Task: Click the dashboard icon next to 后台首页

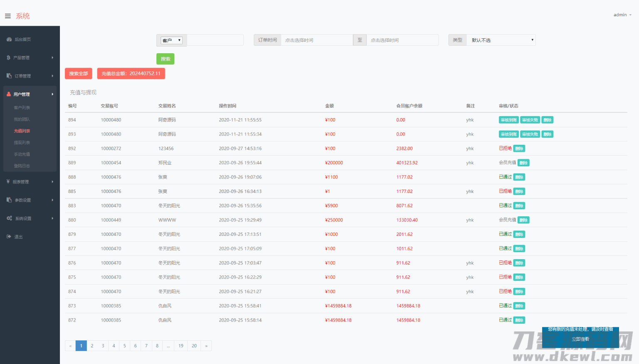Action: pos(9,40)
